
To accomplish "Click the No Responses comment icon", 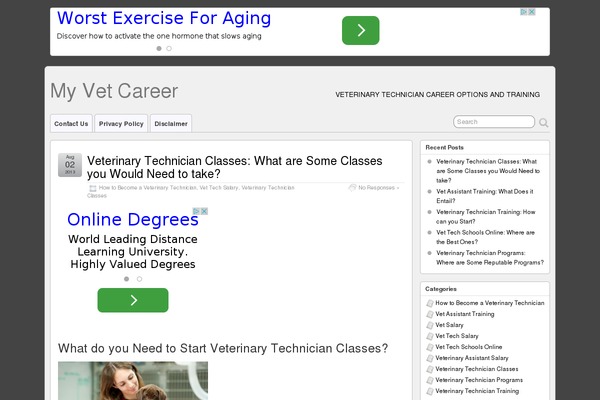I will click(x=352, y=188).
